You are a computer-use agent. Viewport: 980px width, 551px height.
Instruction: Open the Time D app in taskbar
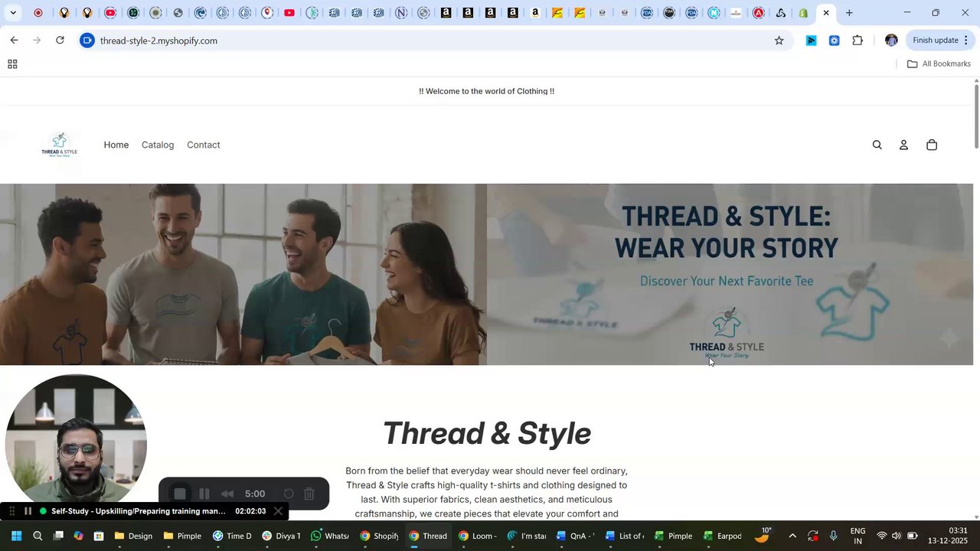(x=232, y=536)
